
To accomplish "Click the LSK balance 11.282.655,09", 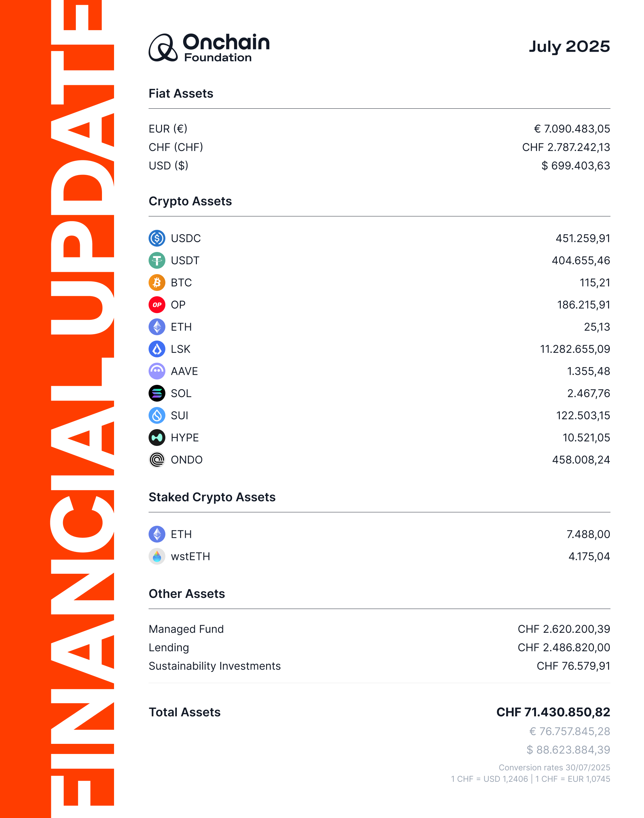I will pos(575,349).
